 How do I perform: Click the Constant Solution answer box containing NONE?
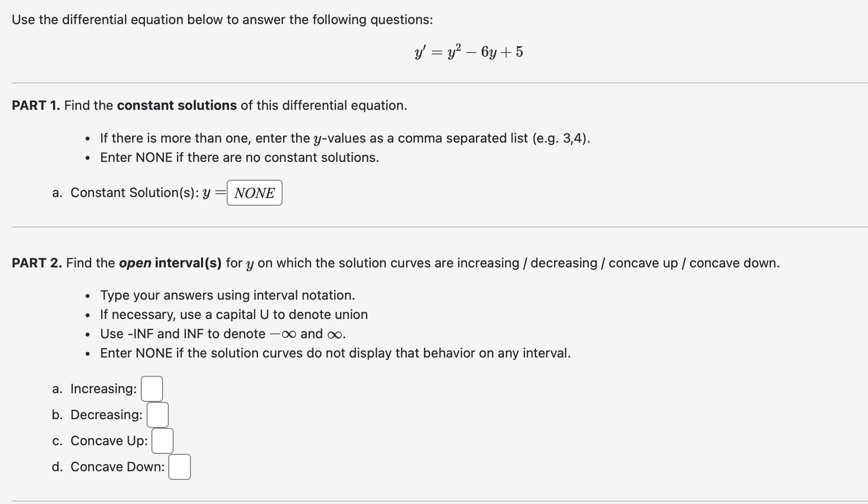[254, 193]
